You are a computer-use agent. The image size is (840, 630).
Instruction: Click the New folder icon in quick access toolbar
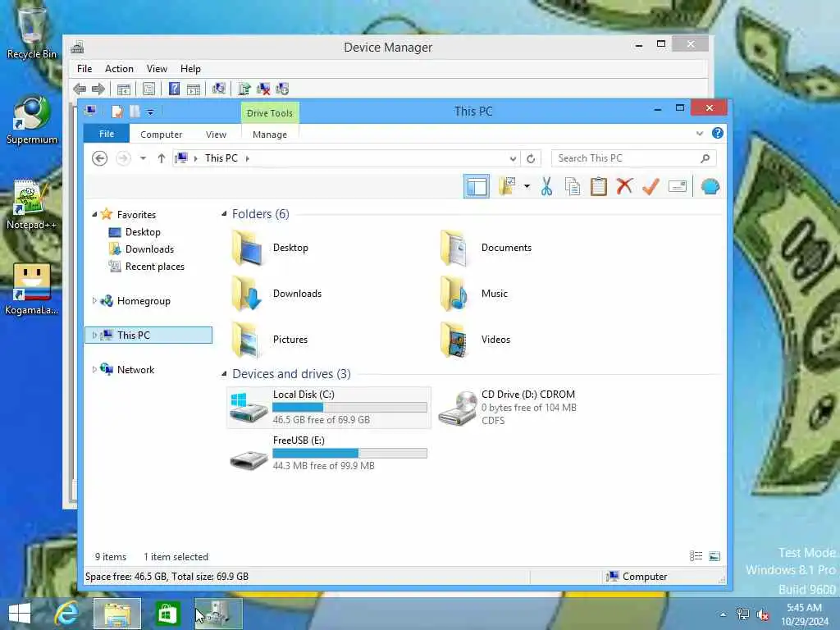(135, 112)
